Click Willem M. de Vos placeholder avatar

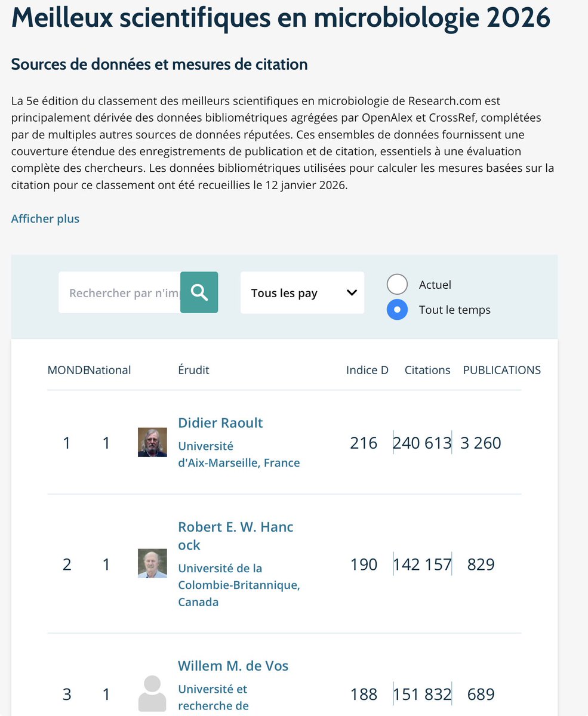point(152,693)
